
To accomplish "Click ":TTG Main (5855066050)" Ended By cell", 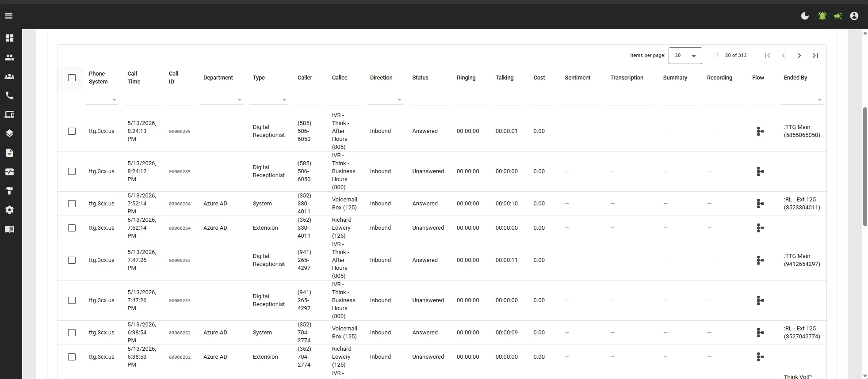I will click(802, 131).
